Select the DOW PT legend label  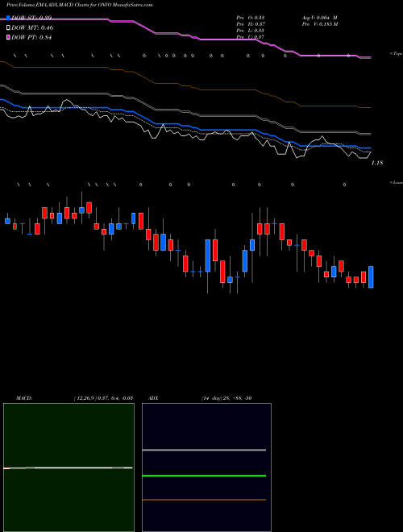(x=31, y=38)
